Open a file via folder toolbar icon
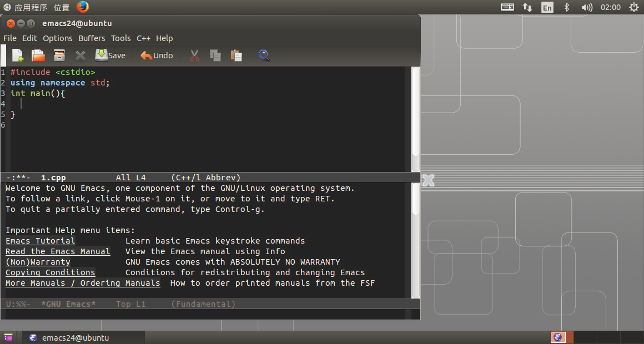 coord(38,55)
